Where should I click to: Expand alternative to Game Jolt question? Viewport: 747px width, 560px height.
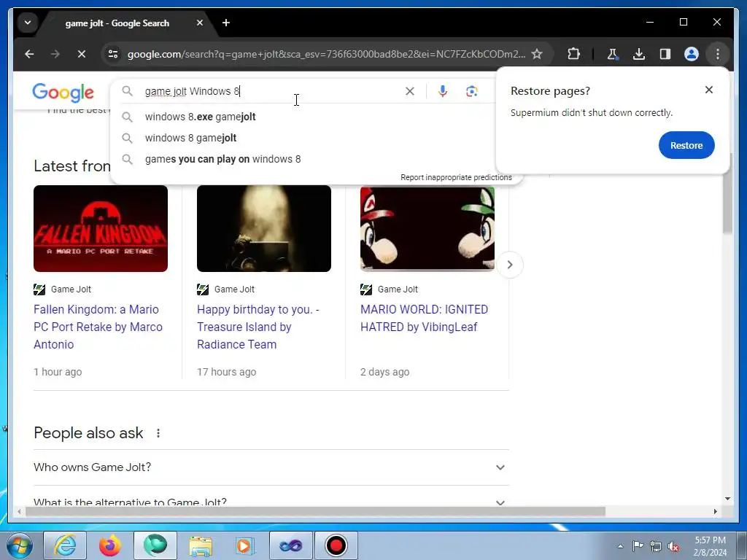click(x=271, y=502)
